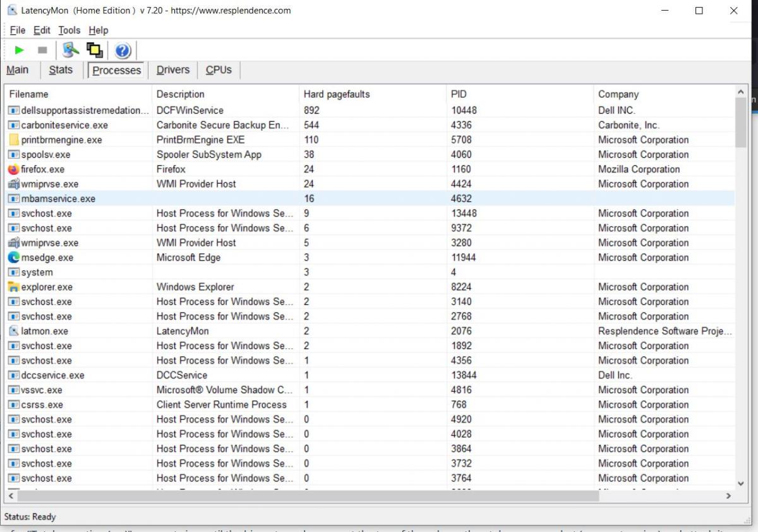The width and height of the screenshot is (758, 532).
Task: Switch to the Stats tab
Action: tap(61, 70)
